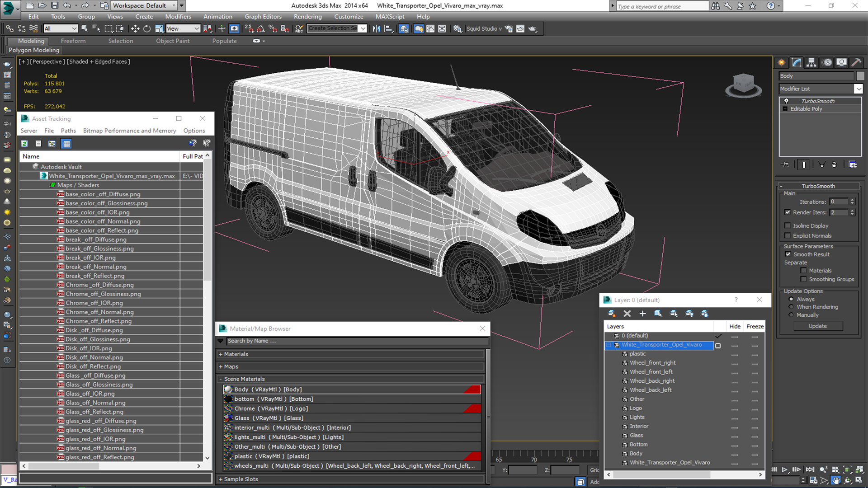Open Bitmap Performance and Memory menu
The height and width of the screenshot is (488, 868).
pyautogui.click(x=129, y=131)
